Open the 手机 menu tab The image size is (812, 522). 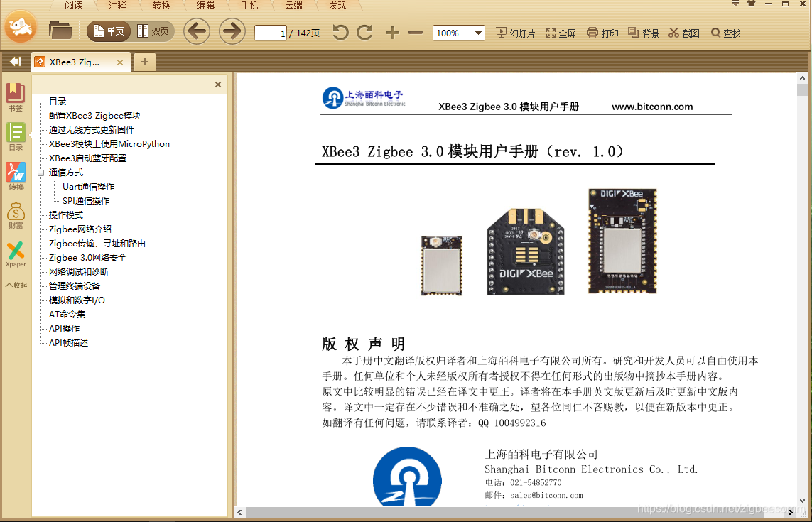click(x=250, y=6)
